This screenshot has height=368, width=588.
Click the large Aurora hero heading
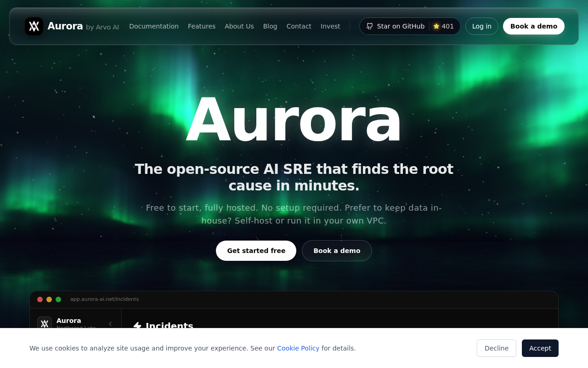pyautogui.click(x=294, y=121)
